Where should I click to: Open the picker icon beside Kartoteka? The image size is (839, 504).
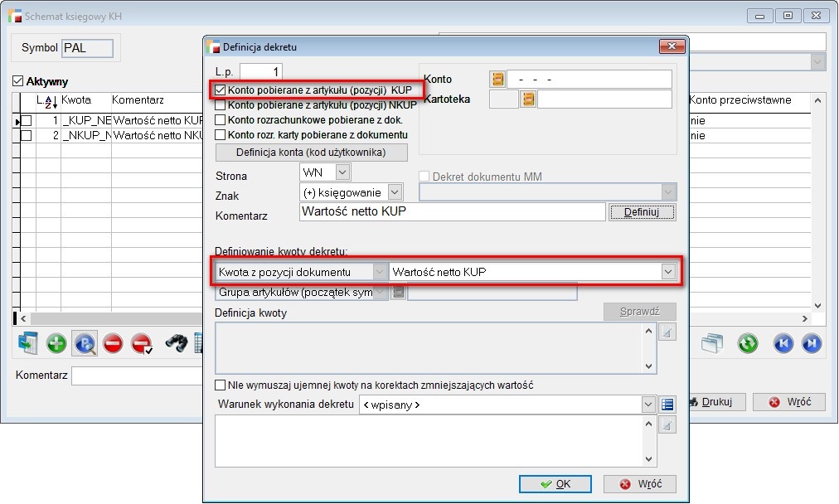tap(528, 99)
